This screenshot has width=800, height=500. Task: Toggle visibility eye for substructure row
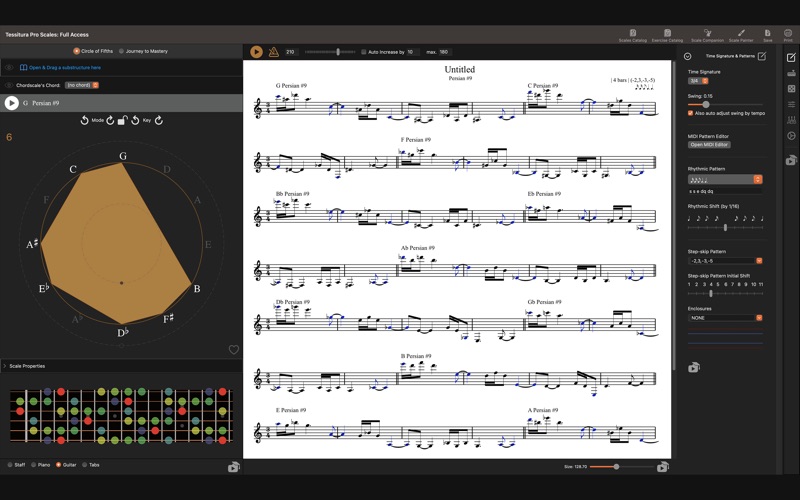point(9,67)
